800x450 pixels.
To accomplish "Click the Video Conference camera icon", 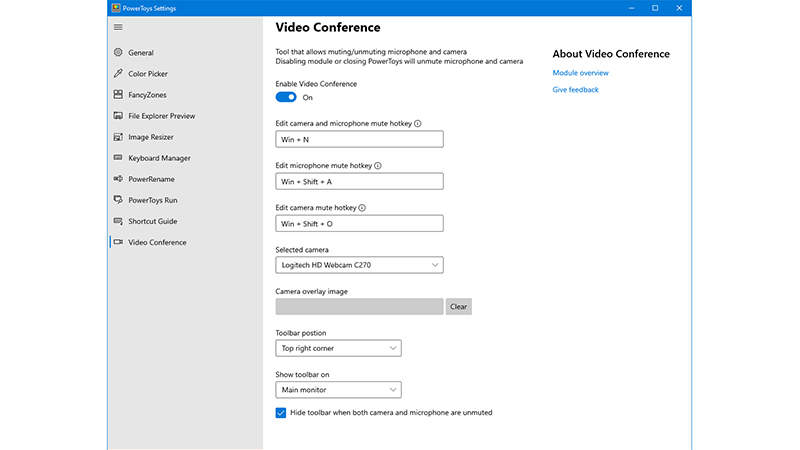I will (x=118, y=242).
